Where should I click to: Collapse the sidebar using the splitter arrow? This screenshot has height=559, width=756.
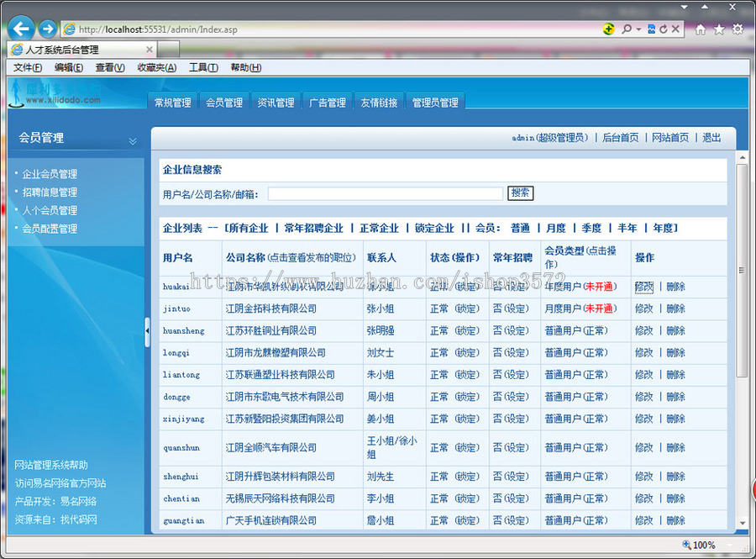click(147, 331)
